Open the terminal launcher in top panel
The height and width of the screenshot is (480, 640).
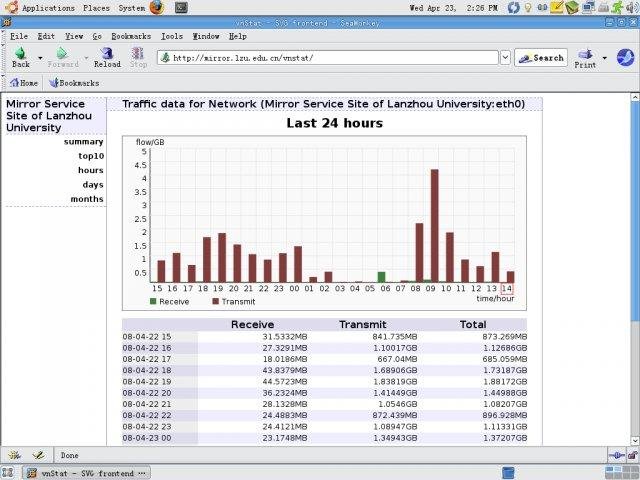(179, 7)
